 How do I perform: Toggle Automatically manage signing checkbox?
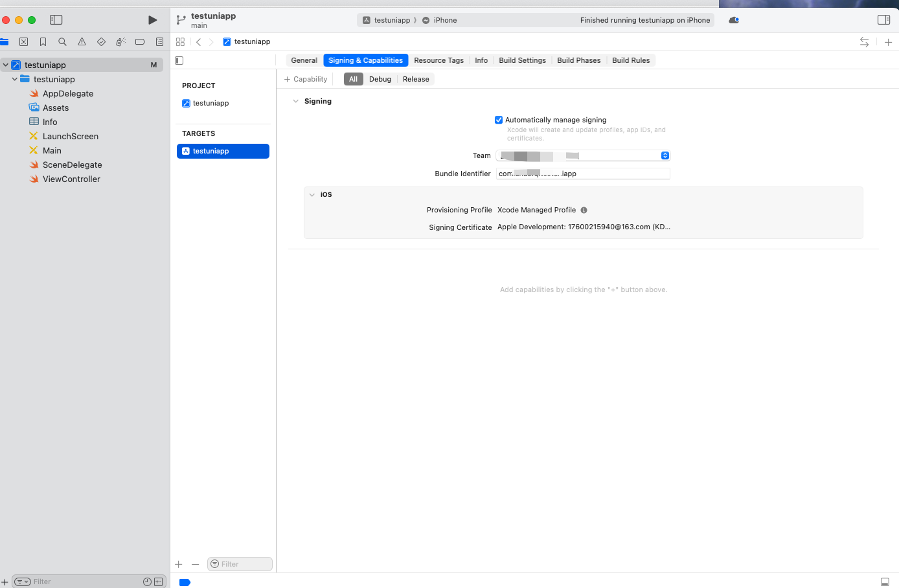[x=499, y=120]
